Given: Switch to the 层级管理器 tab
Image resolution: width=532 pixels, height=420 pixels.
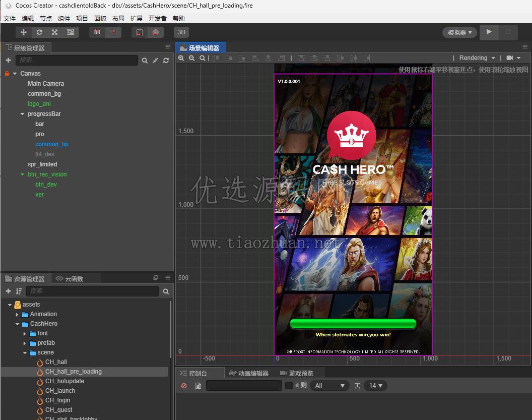Looking at the screenshot, I should pos(26,48).
